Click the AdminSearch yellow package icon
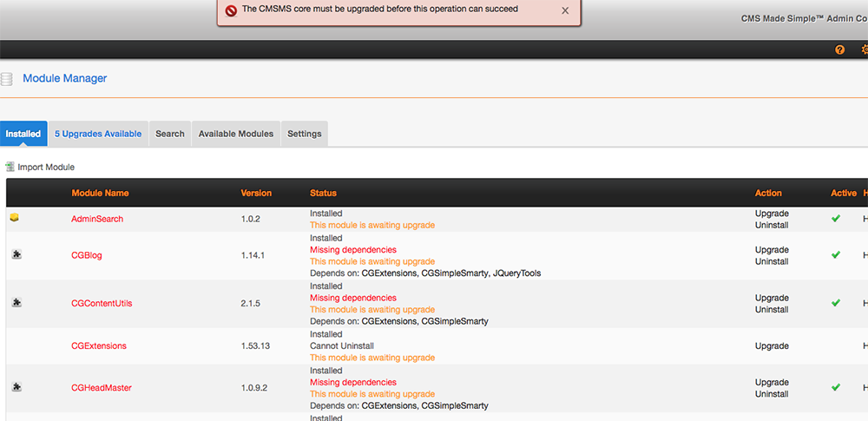The height and width of the screenshot is (421, 868). [15, 218]
